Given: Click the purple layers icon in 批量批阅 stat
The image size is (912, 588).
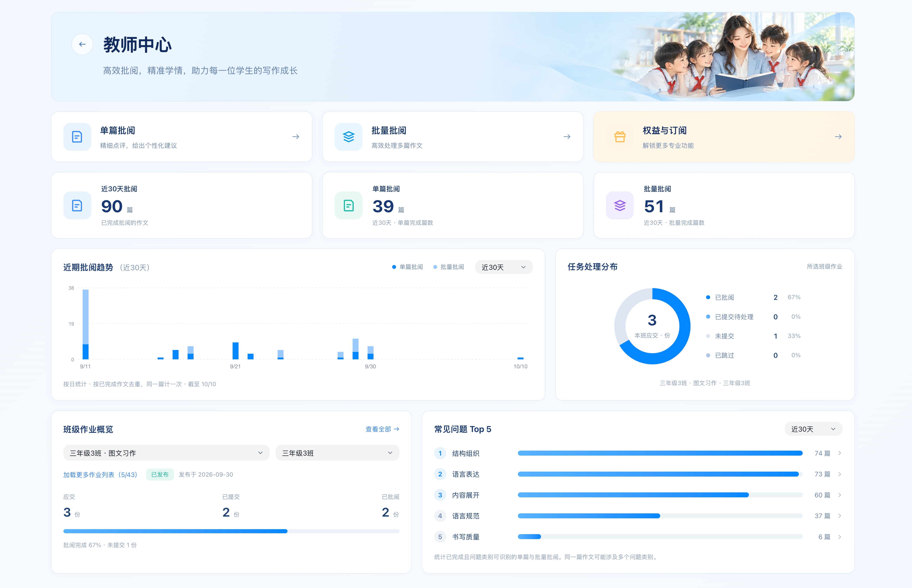Looking at the screenshot, I should click(620, 206).
